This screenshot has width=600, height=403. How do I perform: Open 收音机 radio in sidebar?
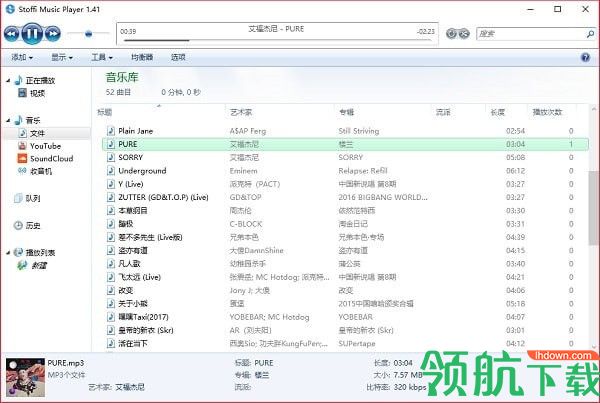(x=41, y=171)
